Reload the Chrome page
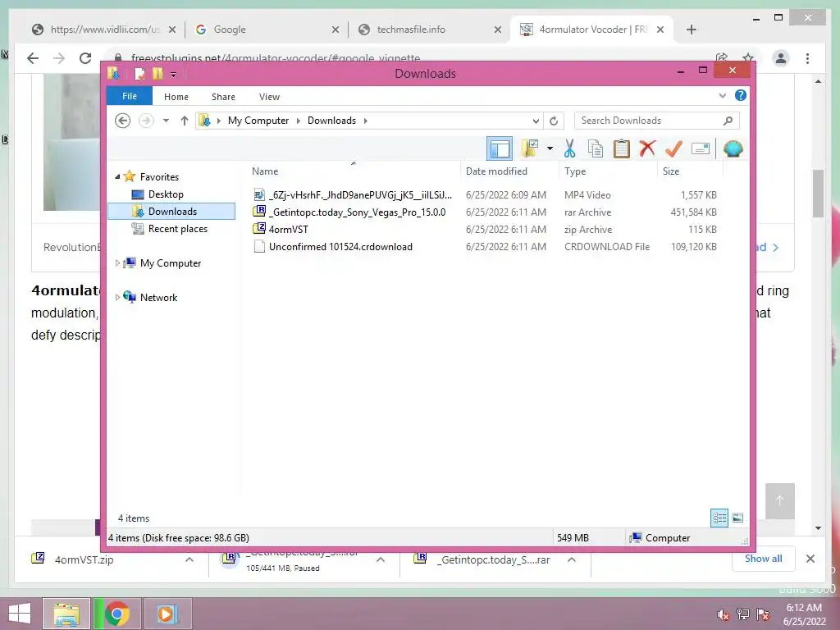 pyautogui.click(x=85, y=58)
